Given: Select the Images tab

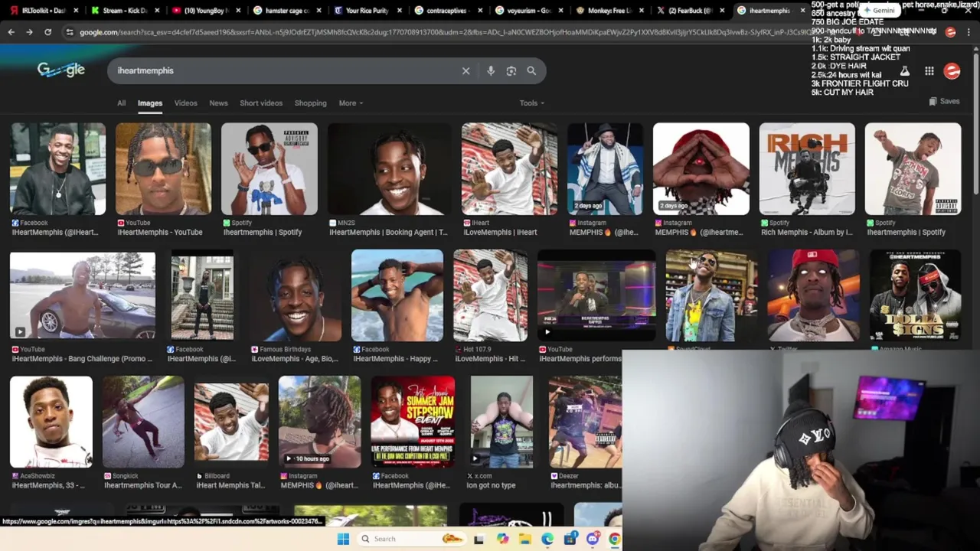Looking at the screenshot, I should (x=150, y=103).
